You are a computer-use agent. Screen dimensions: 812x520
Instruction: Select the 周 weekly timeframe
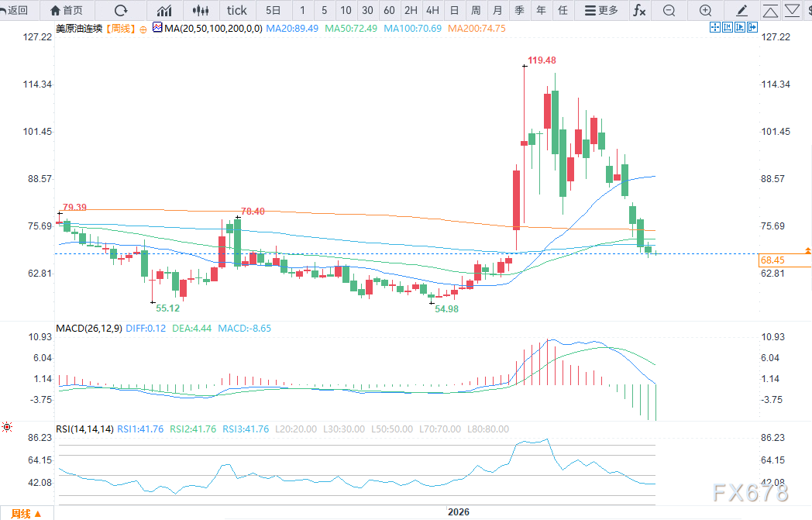(476, 10)
